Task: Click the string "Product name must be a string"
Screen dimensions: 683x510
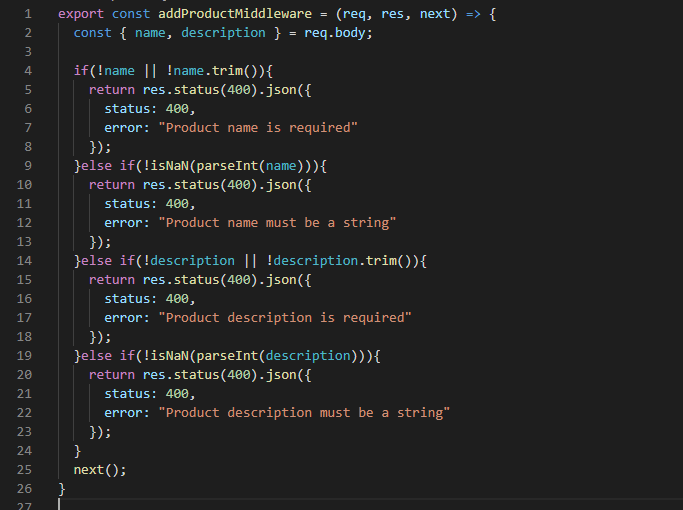Action: [x=277, y=223]
